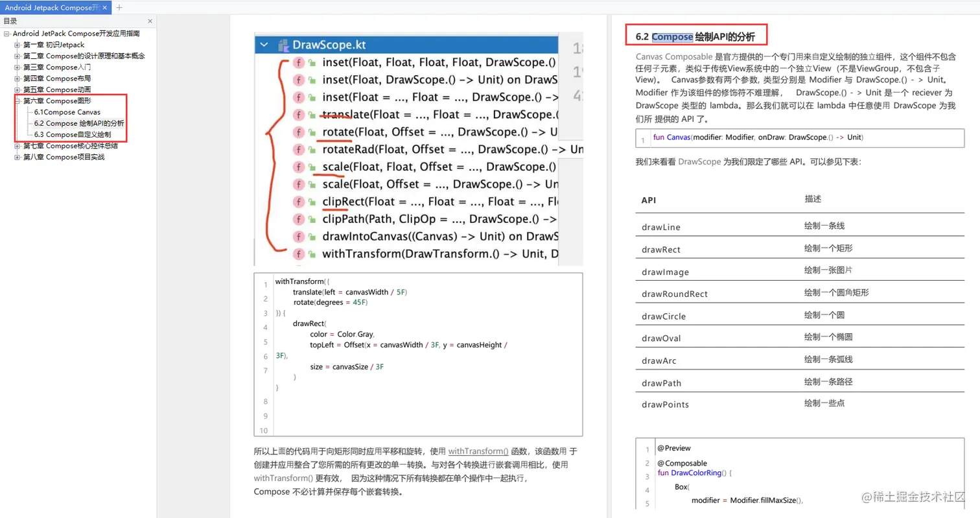Expand 第七章 Compose核心控件总结 node

click(17, 145)
